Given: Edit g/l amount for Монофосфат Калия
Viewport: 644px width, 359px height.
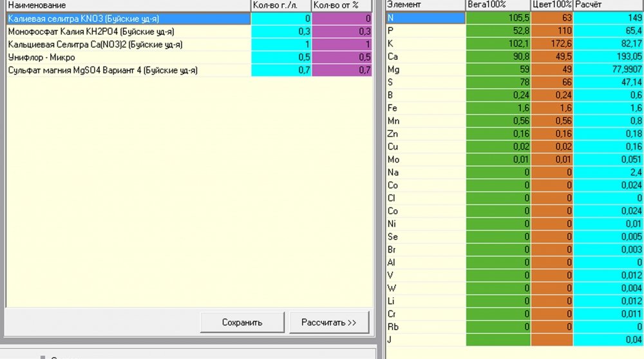Looking at the screenshot, I should click(x=281, y=32).
